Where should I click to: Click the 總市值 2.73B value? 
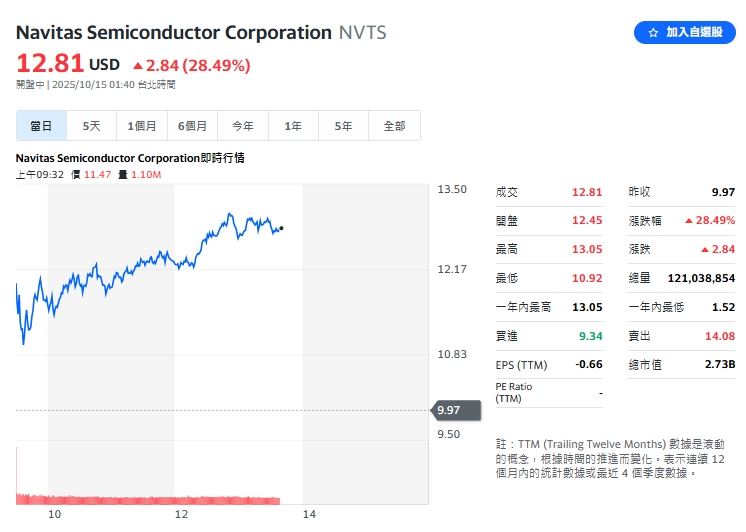coord(721,364)
